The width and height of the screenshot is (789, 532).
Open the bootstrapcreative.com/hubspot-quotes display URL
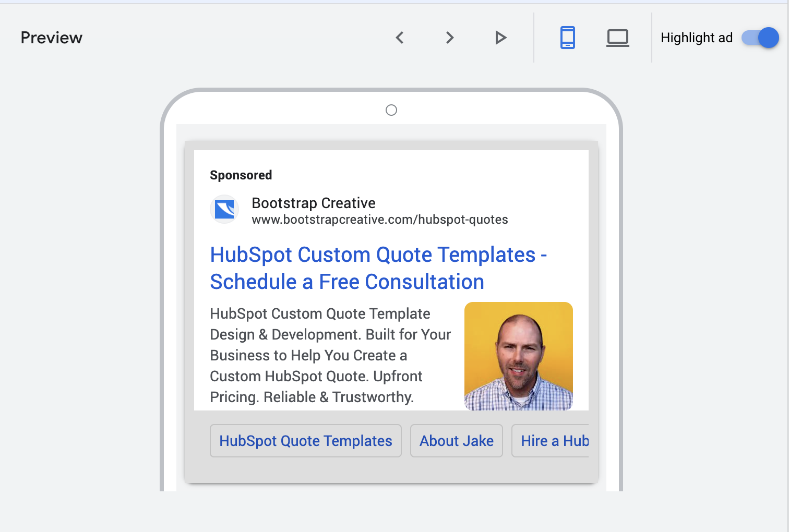point(379,220)
